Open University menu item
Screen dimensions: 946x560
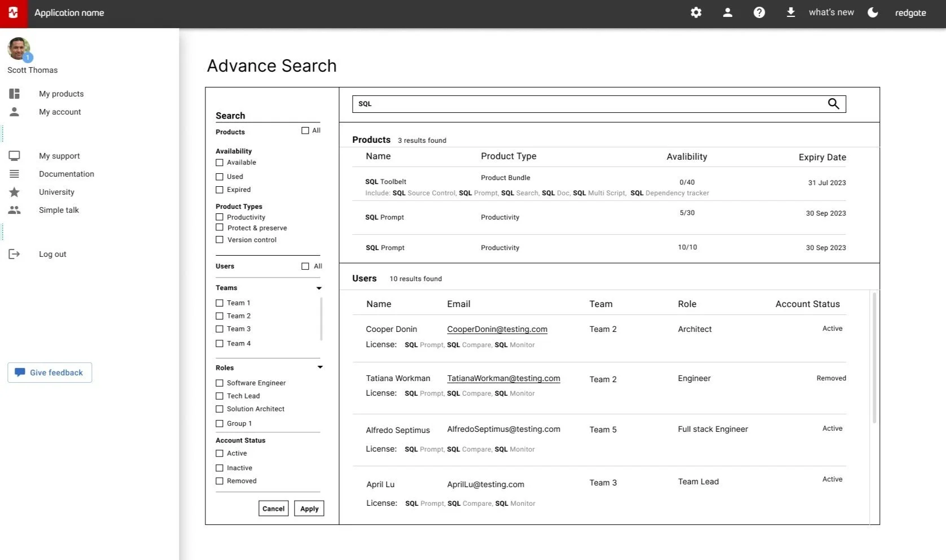tap(56, 192)
